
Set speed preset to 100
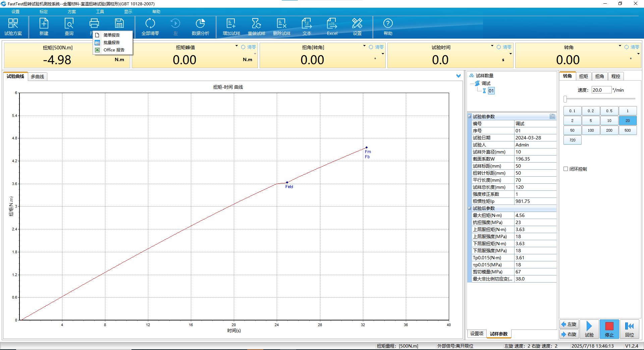click(591, 130)
